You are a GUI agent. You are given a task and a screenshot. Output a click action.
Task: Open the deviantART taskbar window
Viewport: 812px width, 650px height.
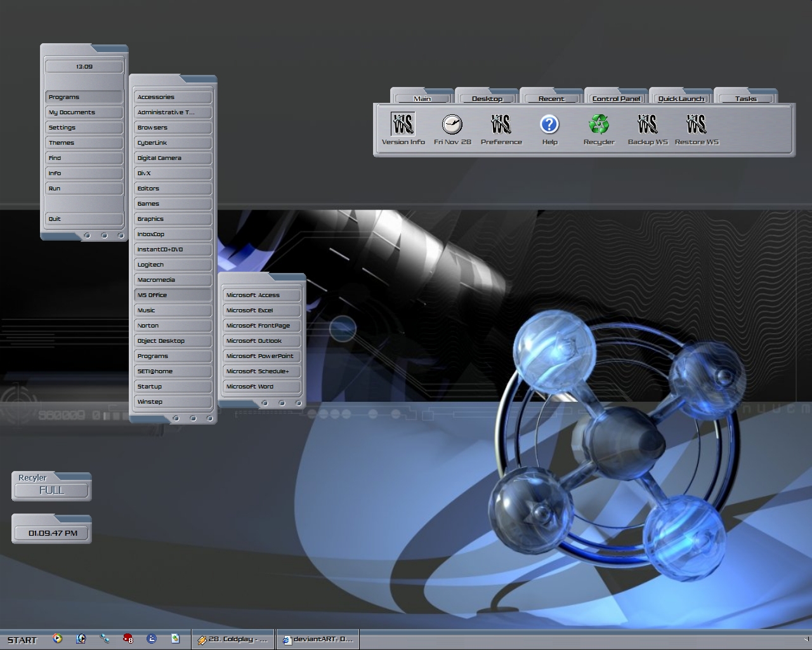[318, 639]
